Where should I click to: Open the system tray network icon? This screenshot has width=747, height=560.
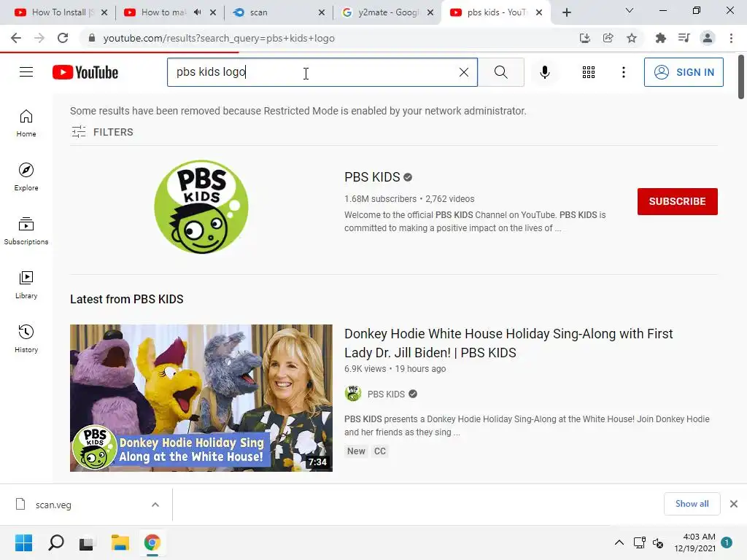(639, 542)
